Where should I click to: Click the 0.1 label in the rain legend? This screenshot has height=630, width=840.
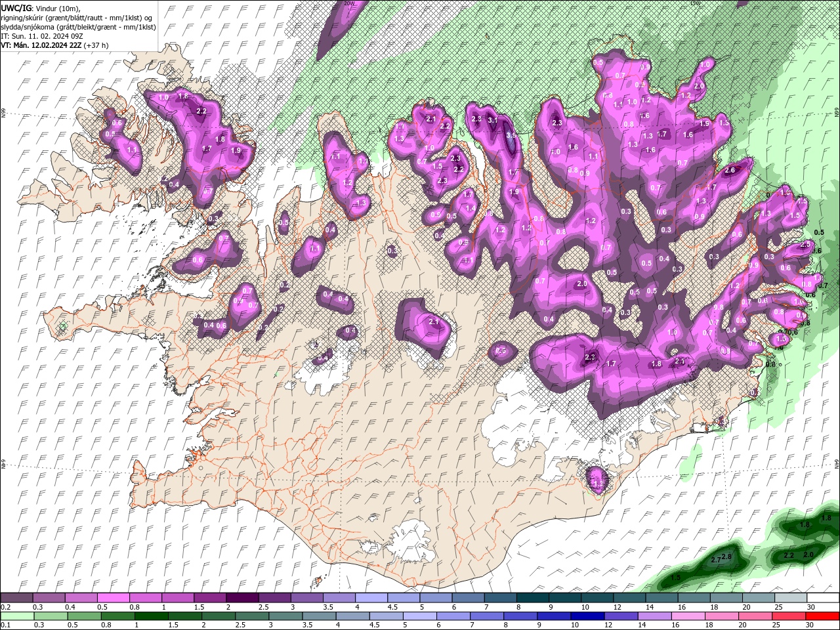[5, 625]
